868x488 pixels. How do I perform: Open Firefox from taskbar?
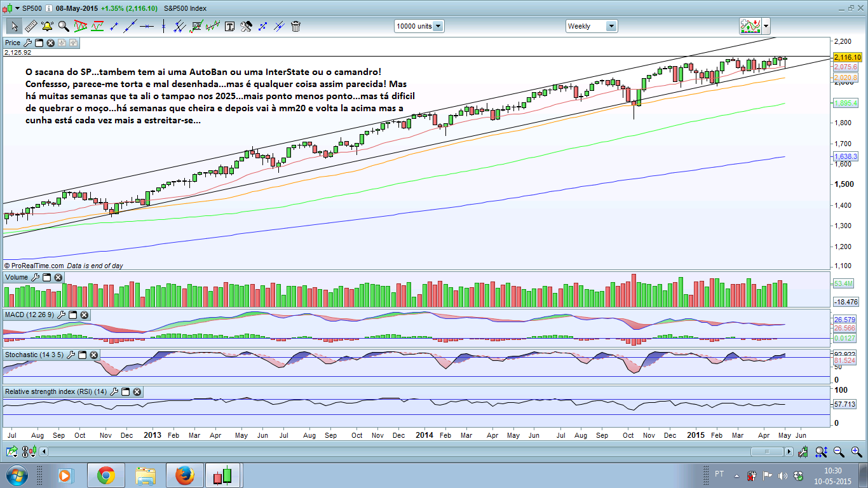[x=184, y=475]
